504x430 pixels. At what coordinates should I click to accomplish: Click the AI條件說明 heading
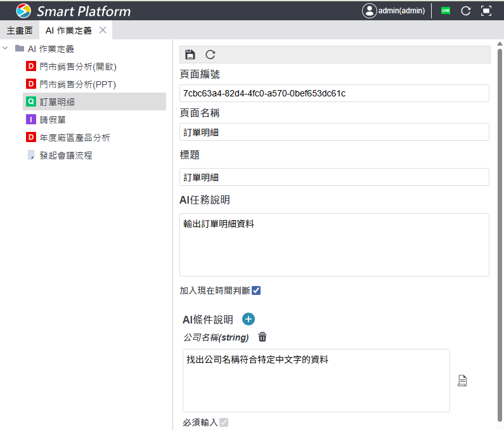(x=208, y=320)
